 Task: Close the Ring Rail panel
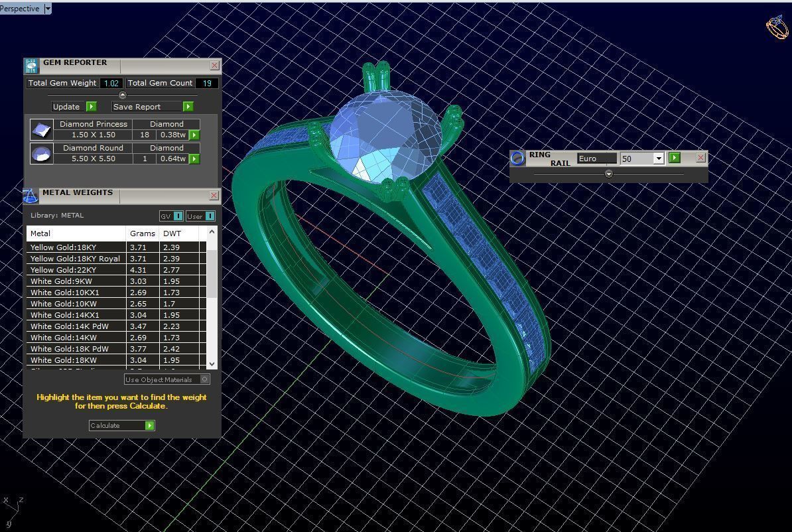[x=700, y=158]
